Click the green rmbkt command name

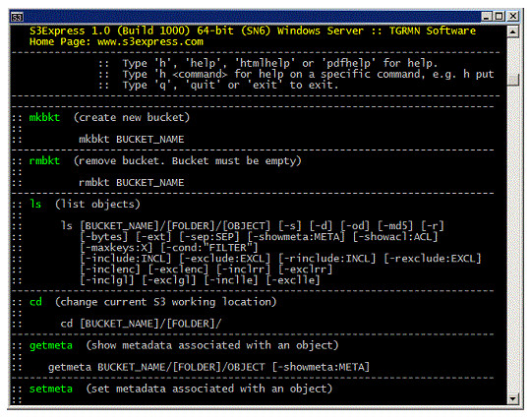pos(44,161)
